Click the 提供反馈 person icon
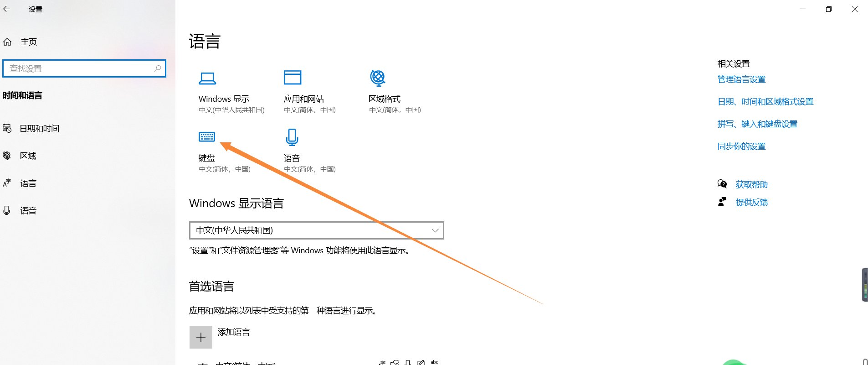The height and width of the screenshot is (365, 868). click(722, 202)
